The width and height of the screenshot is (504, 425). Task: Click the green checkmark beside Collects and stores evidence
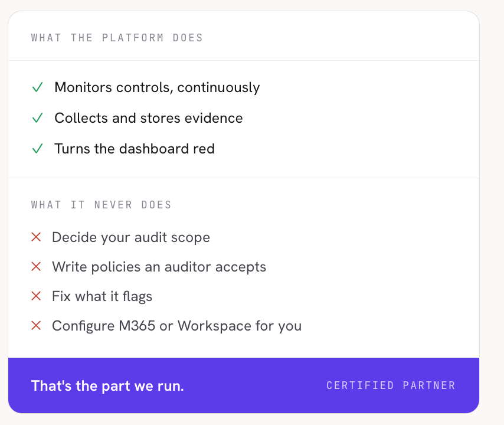(x=38, y=118)
